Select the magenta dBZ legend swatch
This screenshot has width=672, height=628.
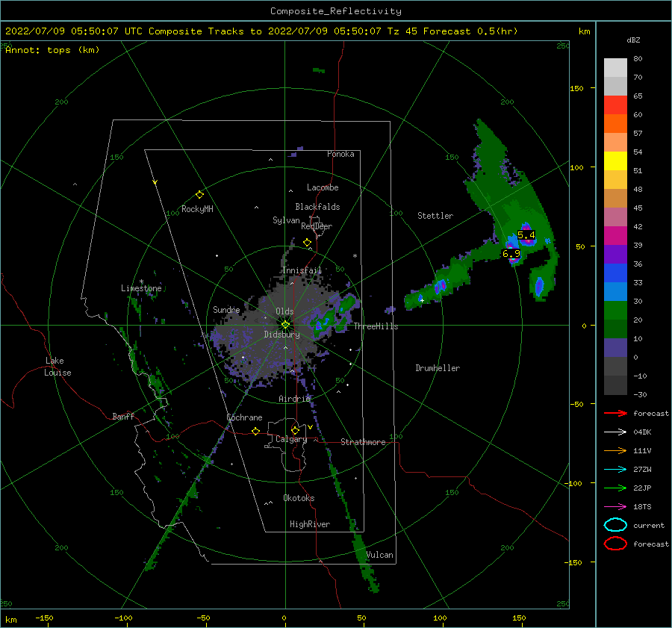[x=615, y=235]
